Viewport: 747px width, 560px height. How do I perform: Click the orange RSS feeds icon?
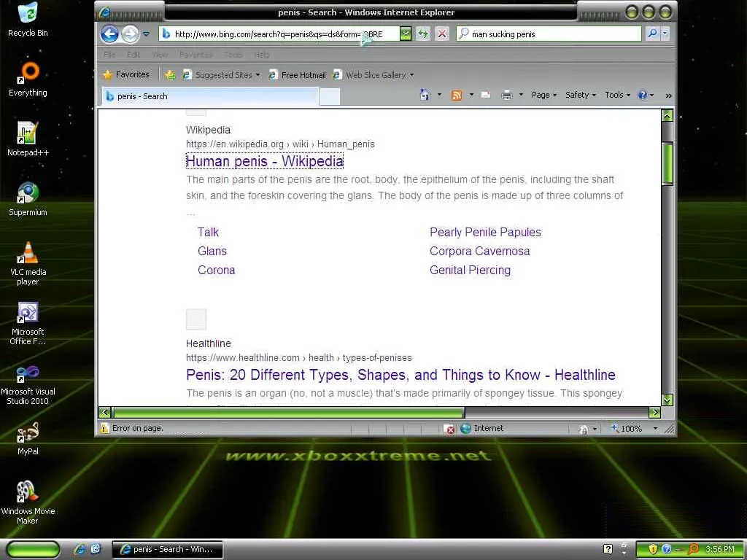[x=457, y=96]
